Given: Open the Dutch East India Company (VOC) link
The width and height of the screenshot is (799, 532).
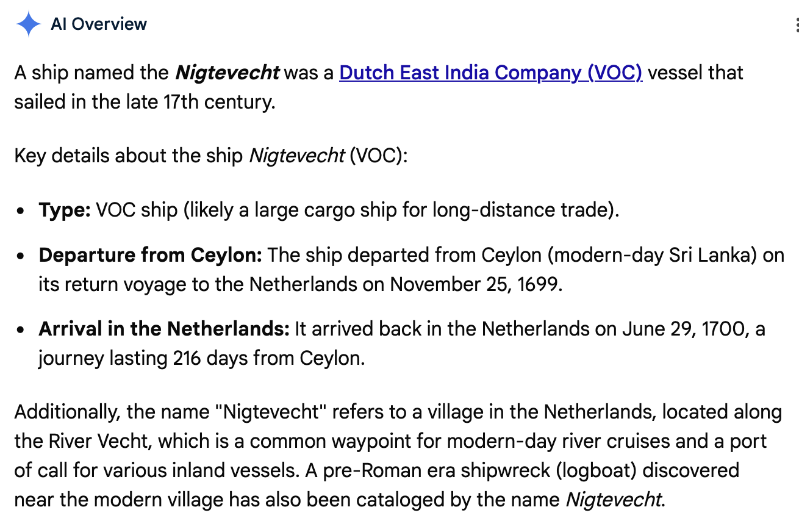Looking at the screenshot, I should [x=491, y=72].
